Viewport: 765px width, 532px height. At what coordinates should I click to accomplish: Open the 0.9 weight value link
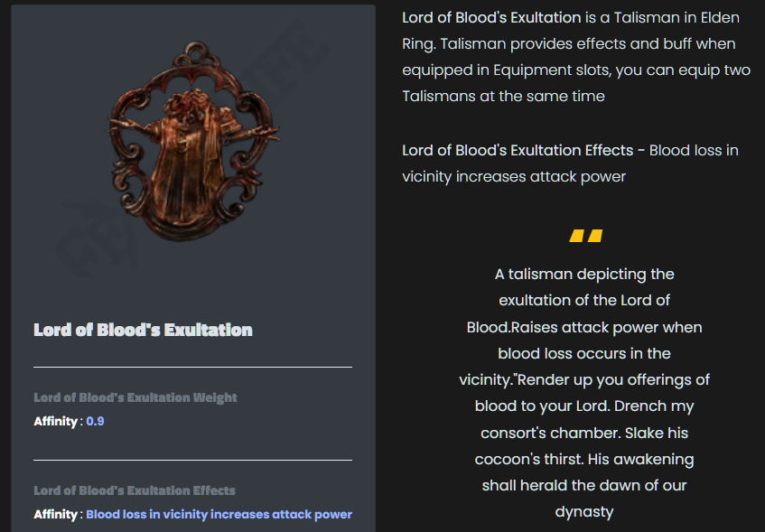tap(95, 421)
